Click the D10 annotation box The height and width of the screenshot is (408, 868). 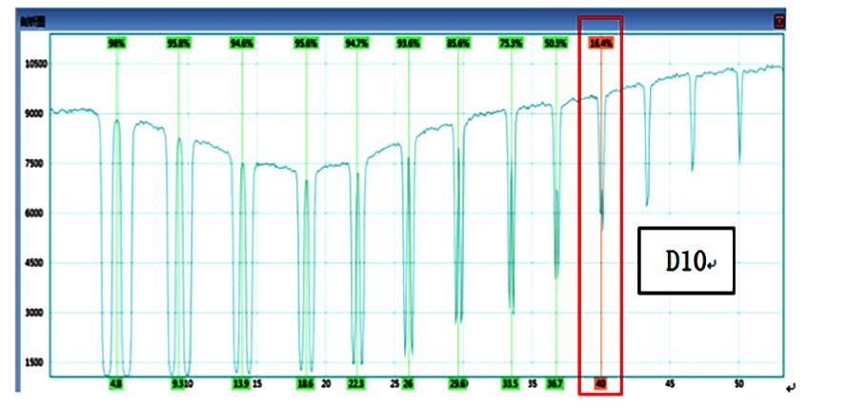coord(686,260)
